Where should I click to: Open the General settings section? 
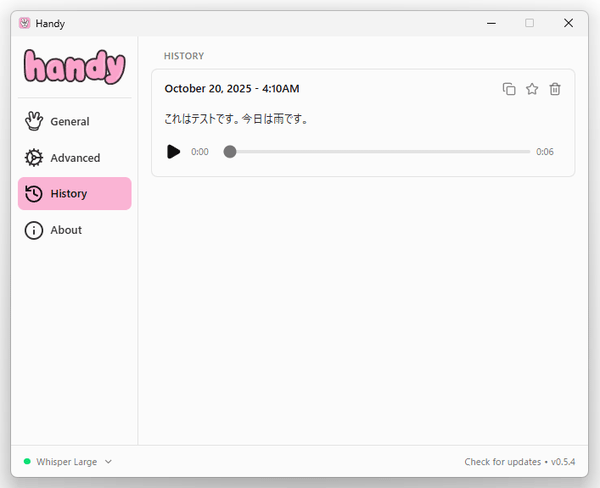pos(69,122)
